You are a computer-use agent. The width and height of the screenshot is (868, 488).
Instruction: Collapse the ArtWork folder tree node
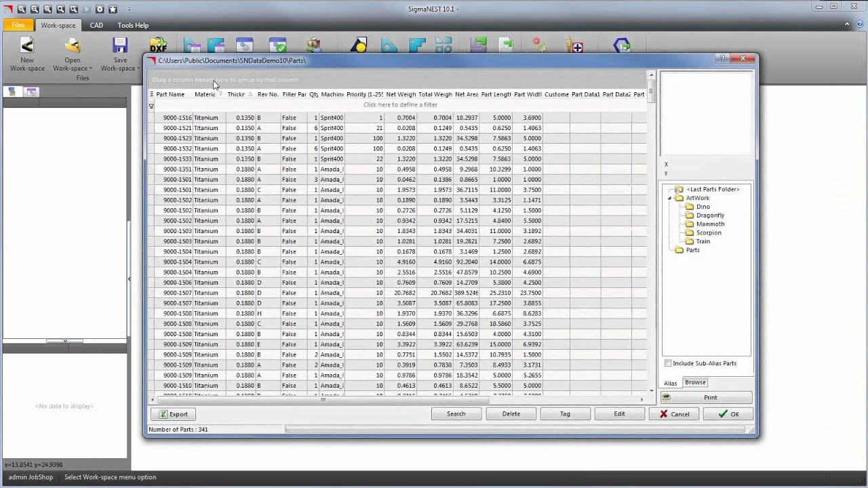[670, 199]
